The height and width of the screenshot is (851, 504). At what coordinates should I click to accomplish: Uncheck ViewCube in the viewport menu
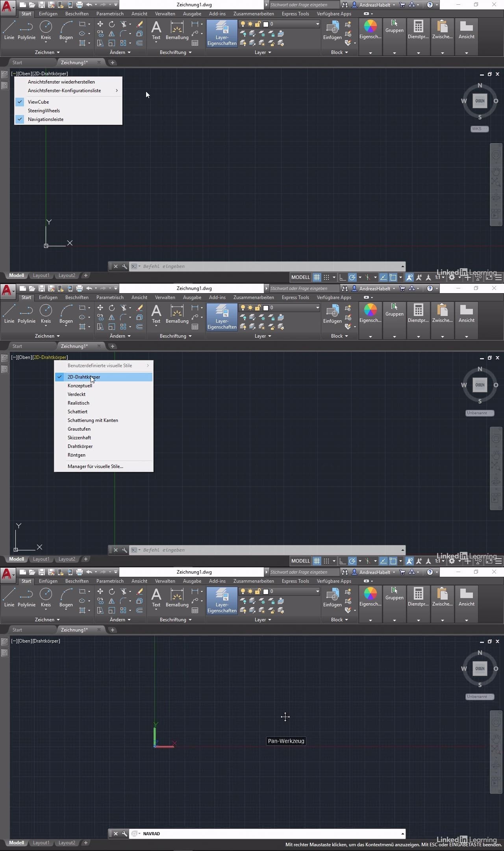point(38,102)
